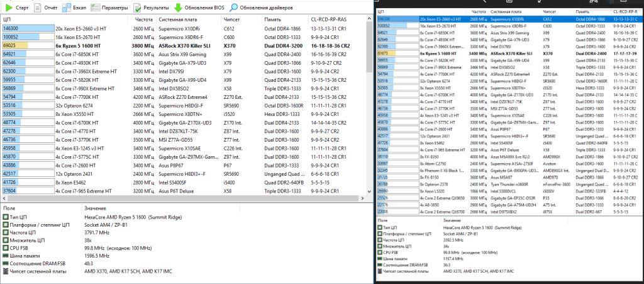The image size is (644, 284).
Task: Select the CPU FSB icon in right window
Action: click(380, 253)
